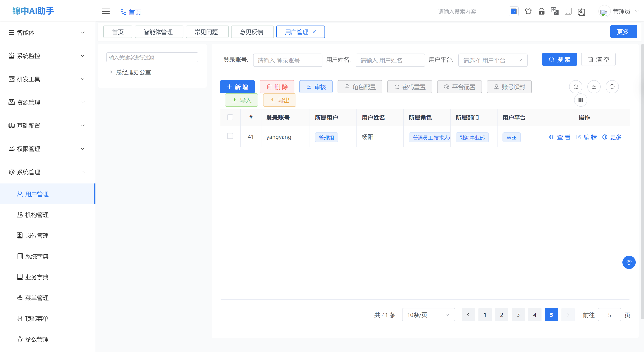This screenshot has height=352, width=644.
Task: Toggle fullscreen mode icon
Action: click(568, 11)
